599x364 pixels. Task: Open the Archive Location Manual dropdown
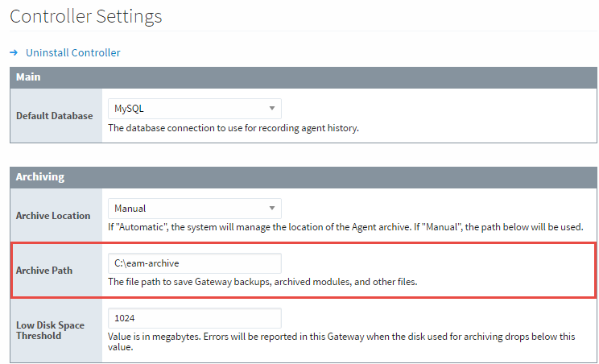pyautogui.click(x=194, y=208)
